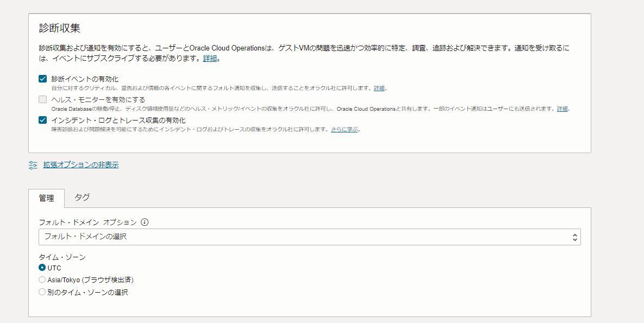Click the up-down arrows in the fault domain select
This screenshot has height=323, width=644.
pyautogui.click(x=574, y=237)
